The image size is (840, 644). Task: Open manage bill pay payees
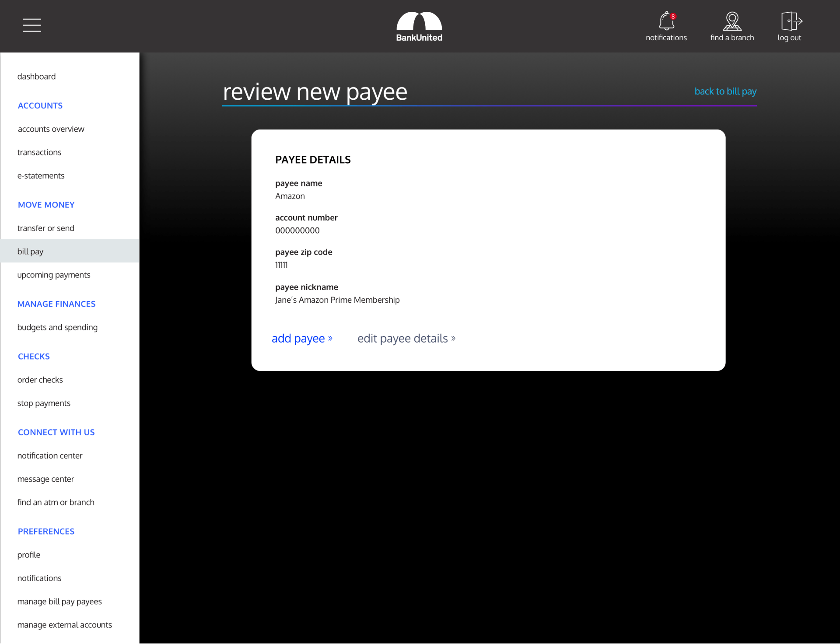(59, 602)
